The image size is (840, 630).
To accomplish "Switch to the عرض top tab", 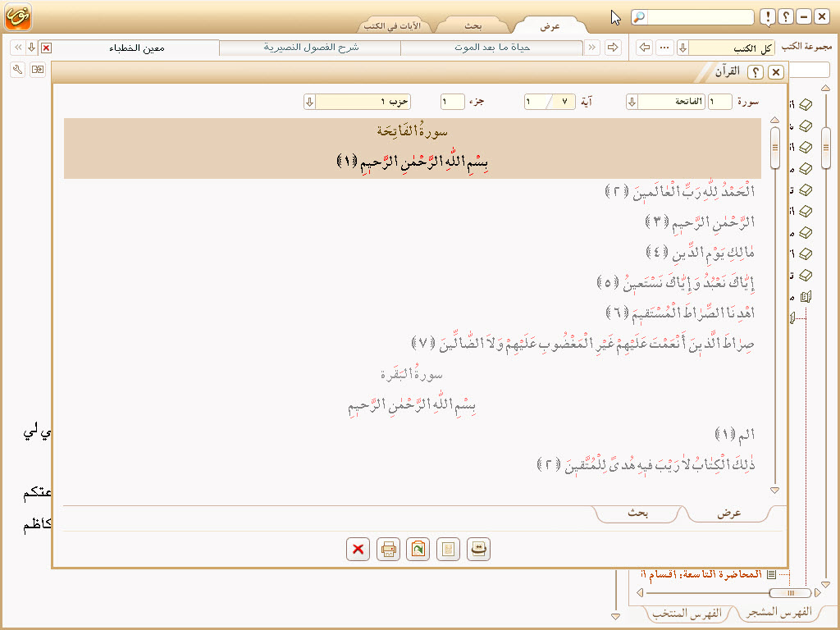I will click(x=550, y=25).
